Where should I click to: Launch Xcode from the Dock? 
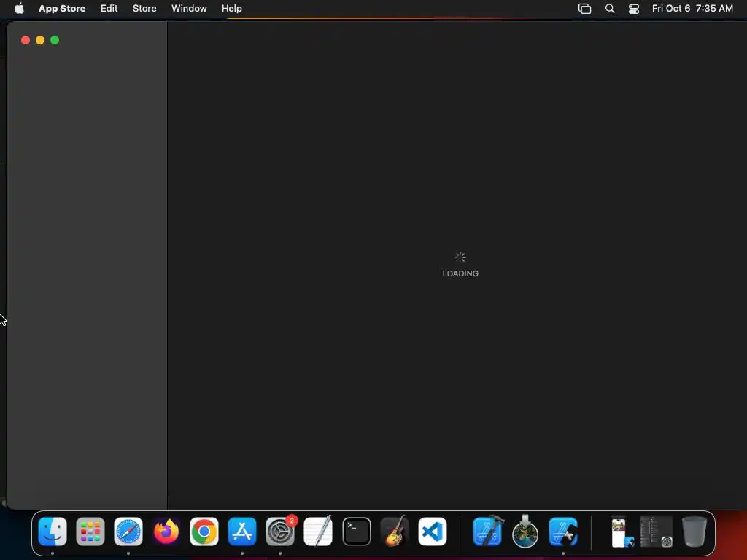coord(488,531)
